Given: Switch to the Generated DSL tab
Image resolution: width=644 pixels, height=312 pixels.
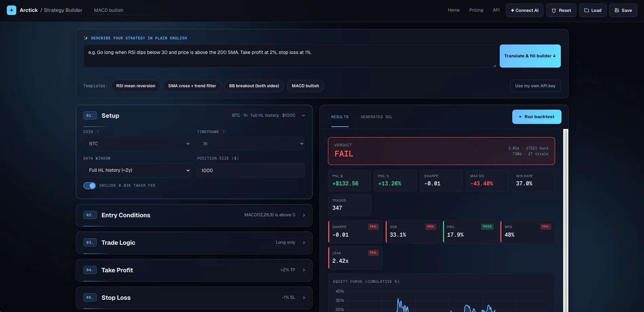Looking at the screenshot, I should click(x=376, y=117).
